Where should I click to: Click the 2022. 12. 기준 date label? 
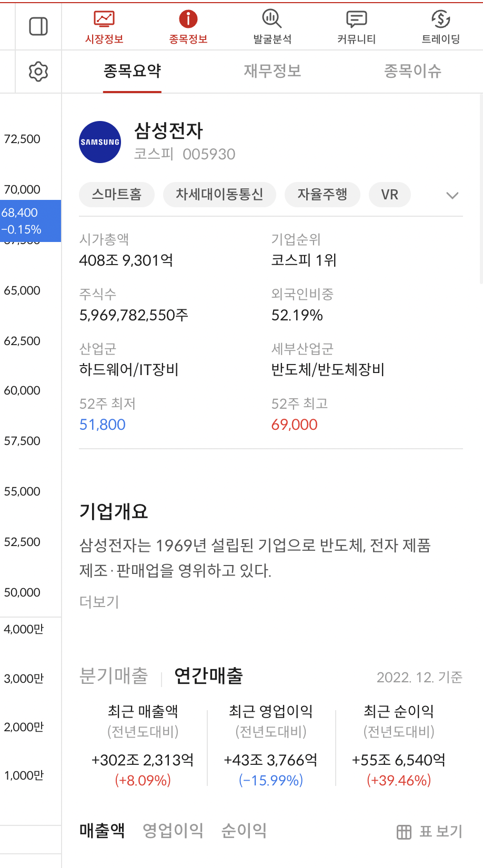click(x=419, y=677)
